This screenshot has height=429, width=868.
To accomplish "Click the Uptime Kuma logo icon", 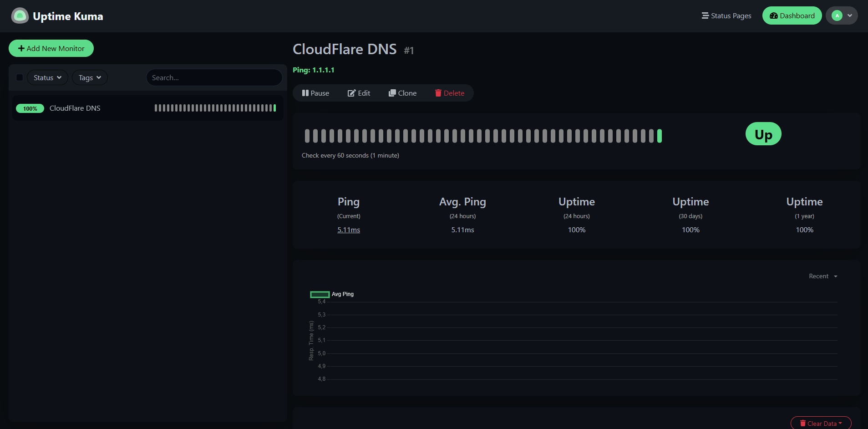I will (20, 16).
